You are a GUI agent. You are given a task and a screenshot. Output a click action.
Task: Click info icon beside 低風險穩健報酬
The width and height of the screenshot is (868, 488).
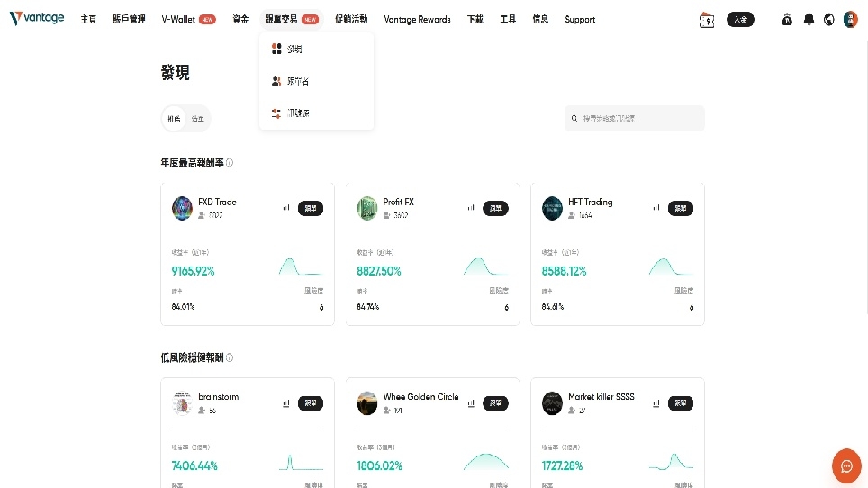pyautogui.click(x=230, y=358)
